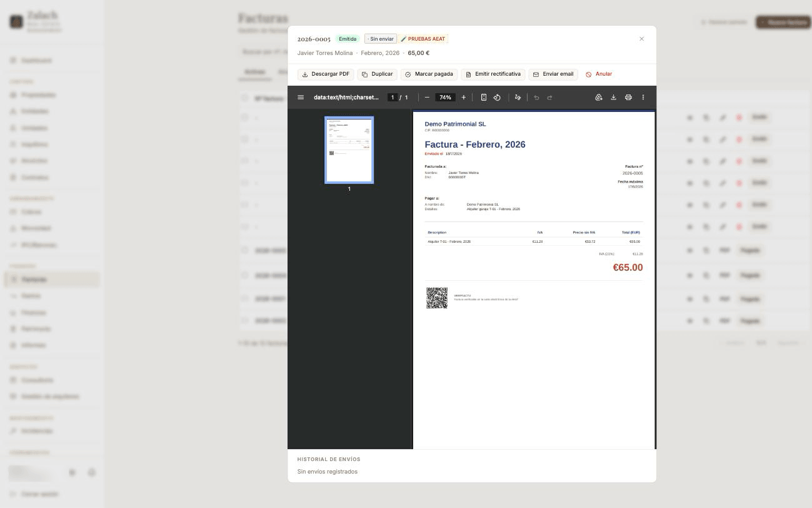
Task: Click the HISTORIAL DE ENVÍOS heading
Action: click(329, 459)
